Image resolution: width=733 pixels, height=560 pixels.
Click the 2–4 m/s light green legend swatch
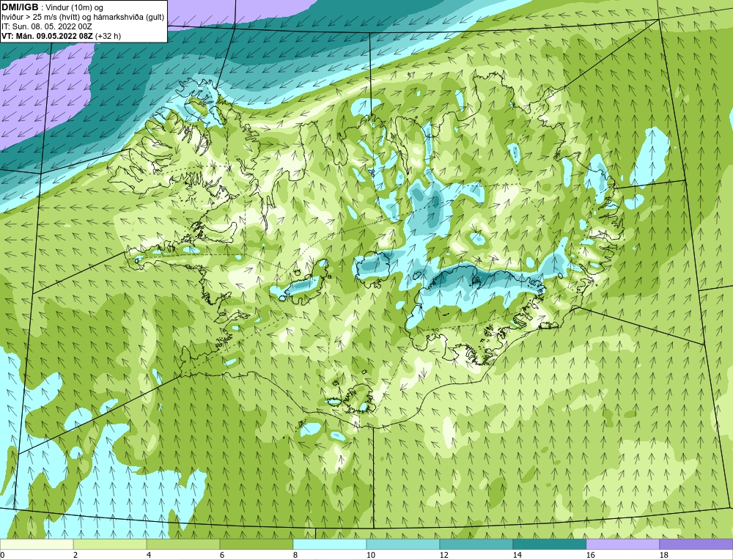click(110, 544)
